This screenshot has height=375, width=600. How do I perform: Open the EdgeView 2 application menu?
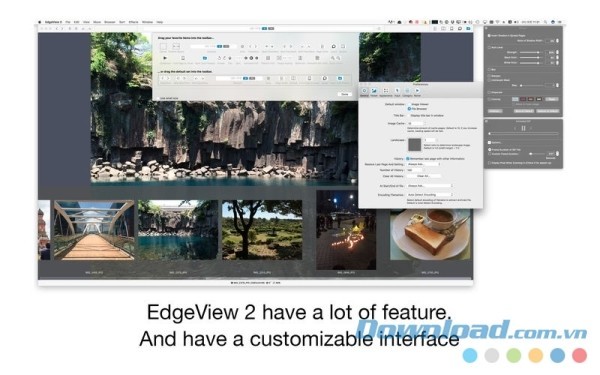pyautogui.click(x=53, y=22)
